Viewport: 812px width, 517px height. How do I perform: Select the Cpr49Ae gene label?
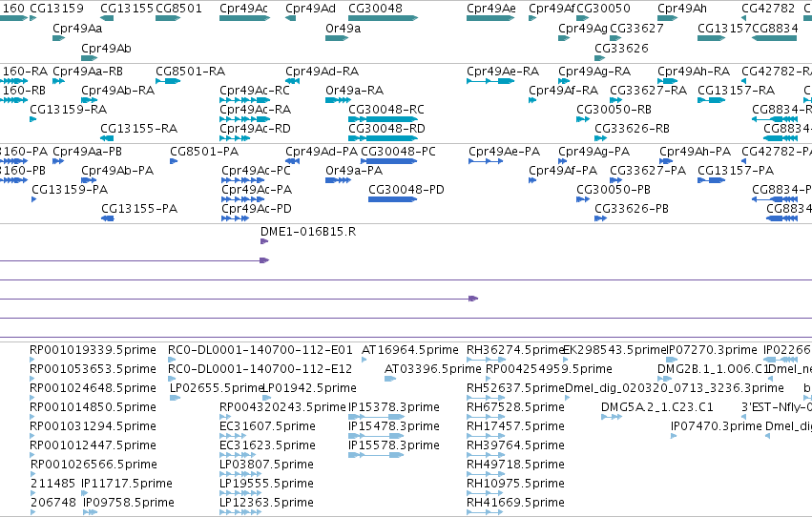(x=491, y=9)
